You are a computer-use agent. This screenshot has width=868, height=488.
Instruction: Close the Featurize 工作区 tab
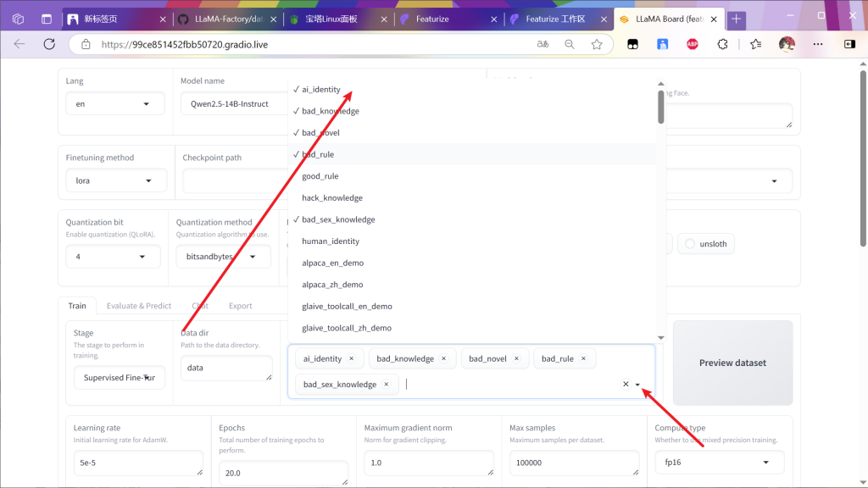point(604,19)
